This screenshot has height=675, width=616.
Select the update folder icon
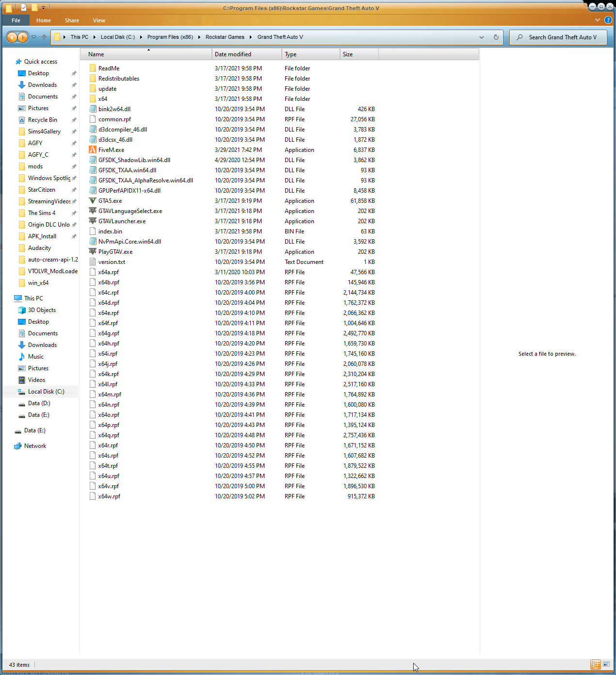pos(93,89)
